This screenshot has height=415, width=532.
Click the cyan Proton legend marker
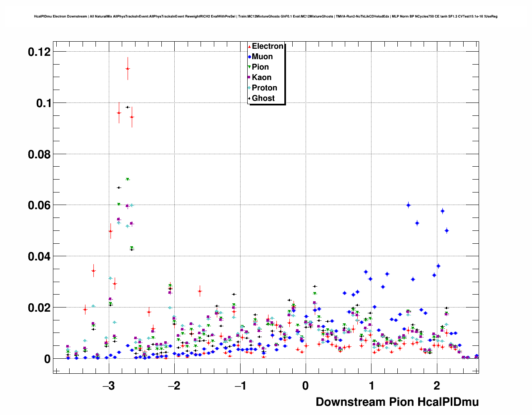coord(249,88)
